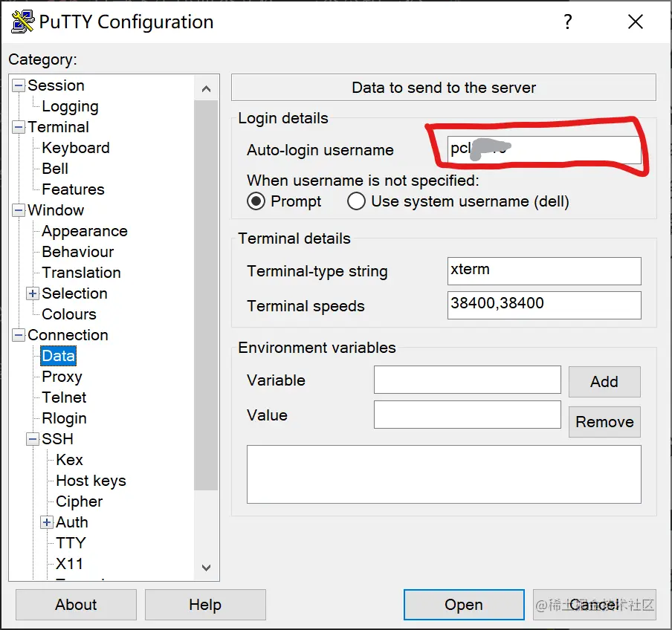
Task: Open the Telnet category
Action: click(64, 397)
